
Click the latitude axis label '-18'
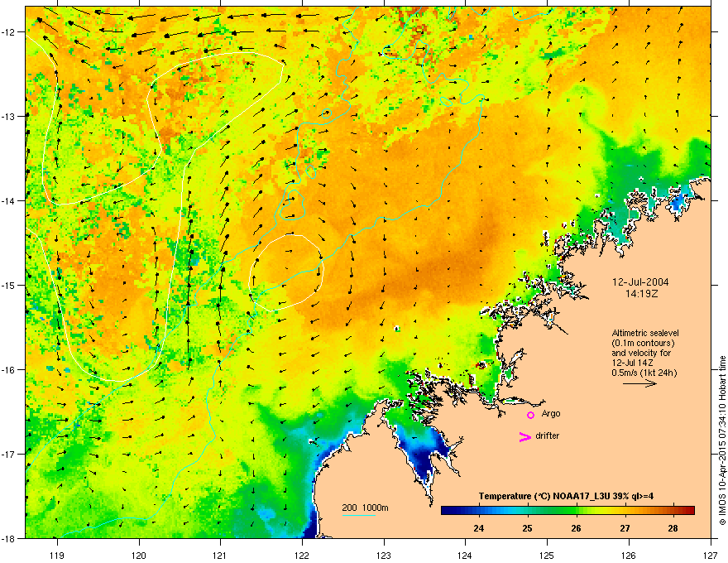9,538
